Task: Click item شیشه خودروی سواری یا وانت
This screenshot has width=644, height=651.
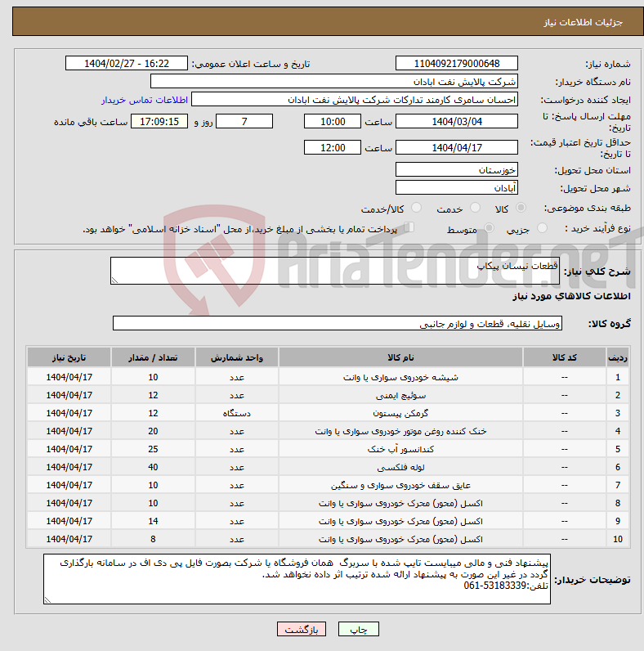Action: (x=400, y=377)
